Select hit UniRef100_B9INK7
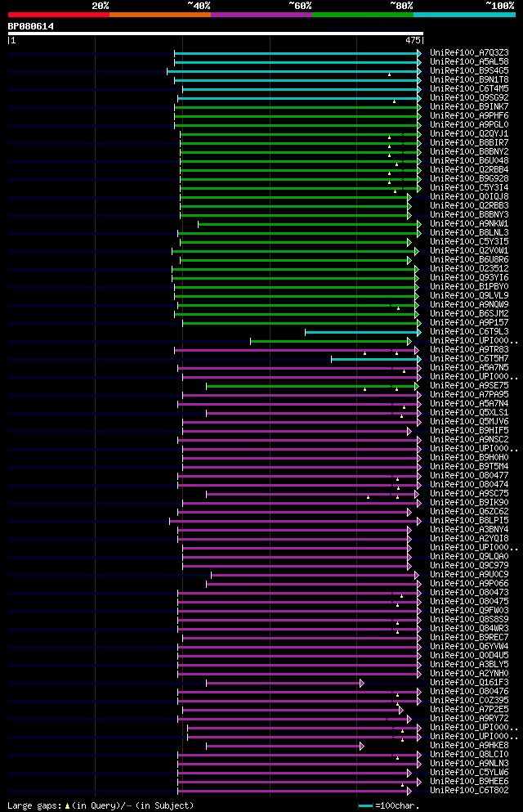The image size is (523, 812). (x=469, y=106)
